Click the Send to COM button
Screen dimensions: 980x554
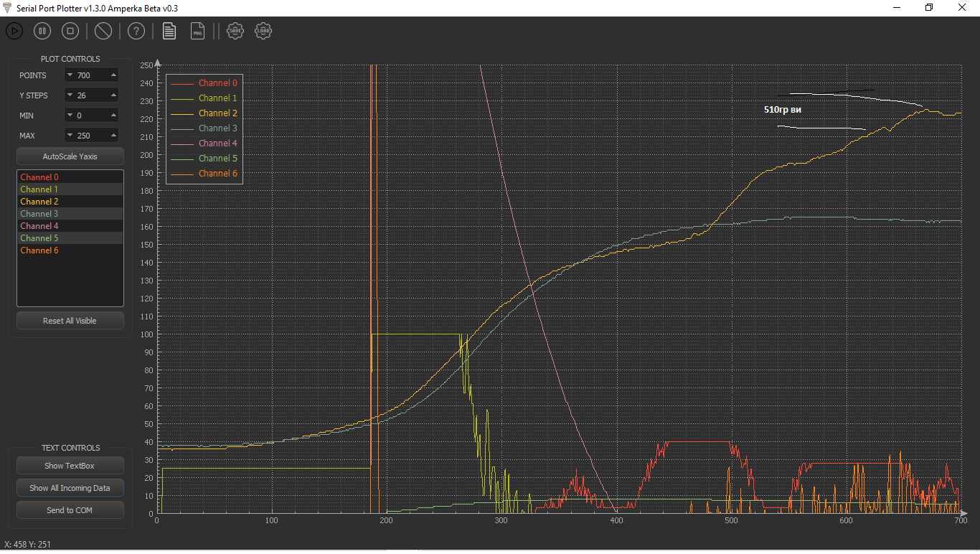(x=70, y=510)
